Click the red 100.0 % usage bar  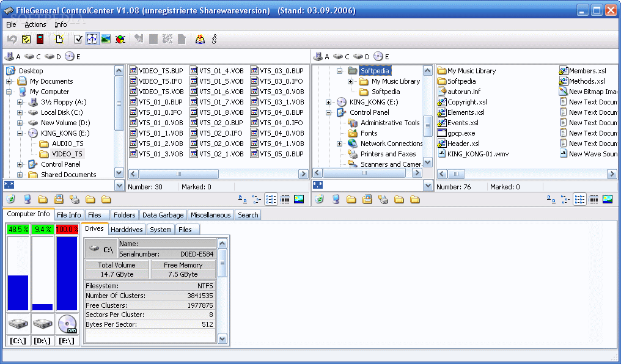67,229
